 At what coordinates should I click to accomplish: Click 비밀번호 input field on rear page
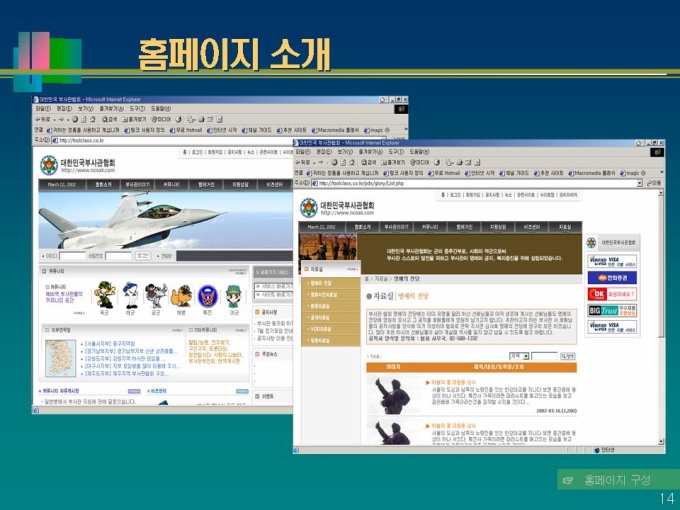tap(118, 256)
